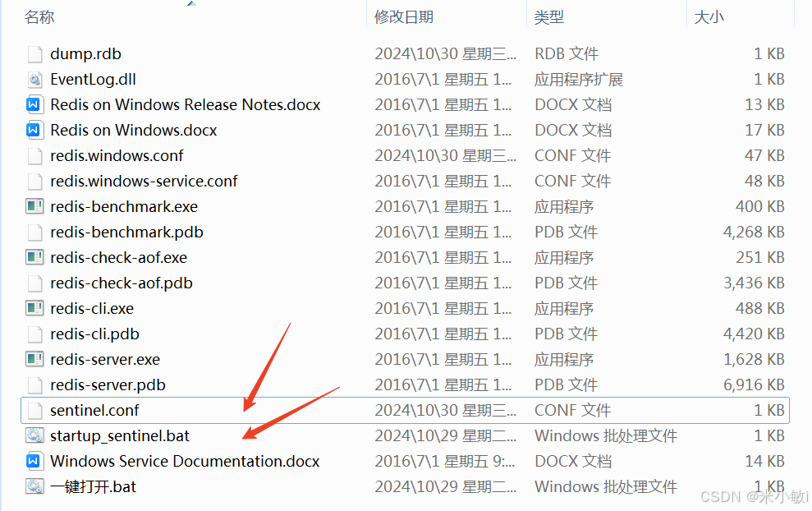Sort by the 名称 column header
Image resolution: width=812 pixels, height=511 pixels.
click(x=39, y=17)
